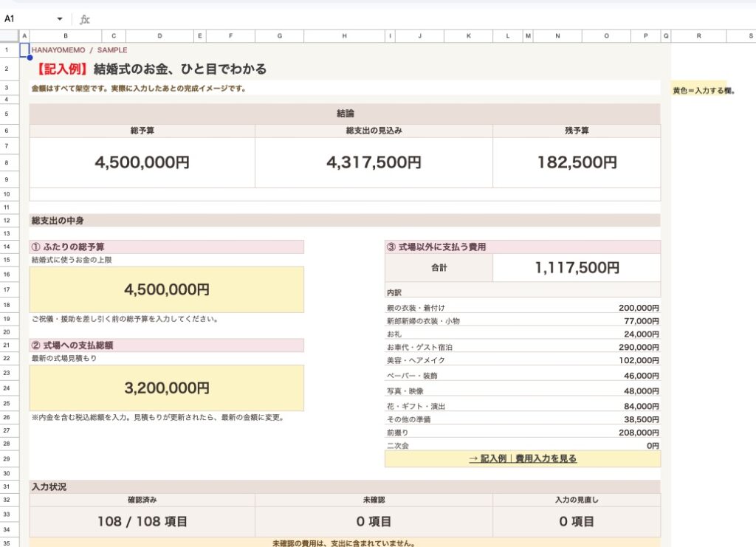Select row 8 header
Viewport: 756px width, 547px height.
(x=7, y=163)
